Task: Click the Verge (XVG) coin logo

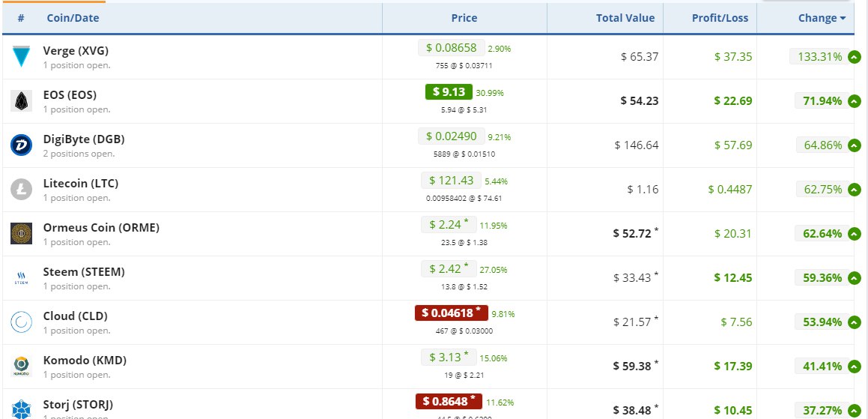Action: pos(21,56)
